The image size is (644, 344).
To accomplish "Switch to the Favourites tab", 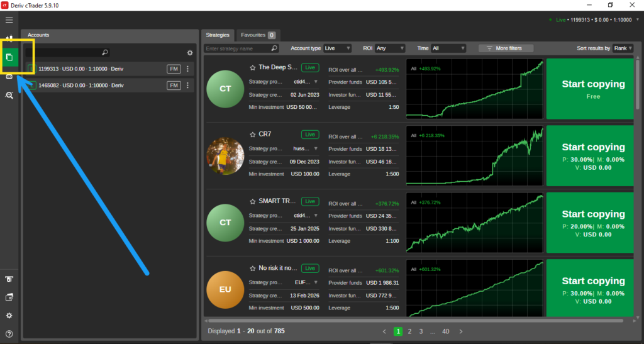I will coord(257,35).
